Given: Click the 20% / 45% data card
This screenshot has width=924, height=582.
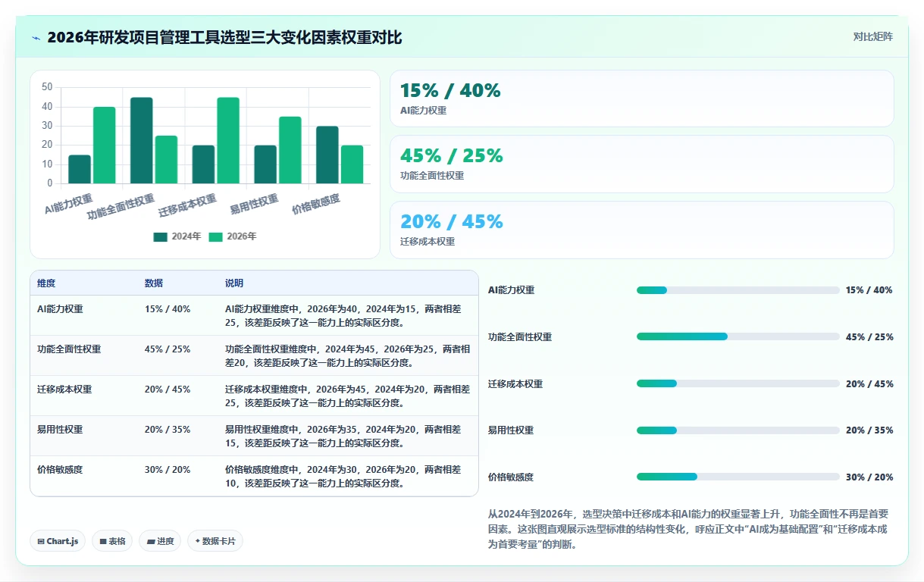Looking at the screenshot, I should [642, 230].
